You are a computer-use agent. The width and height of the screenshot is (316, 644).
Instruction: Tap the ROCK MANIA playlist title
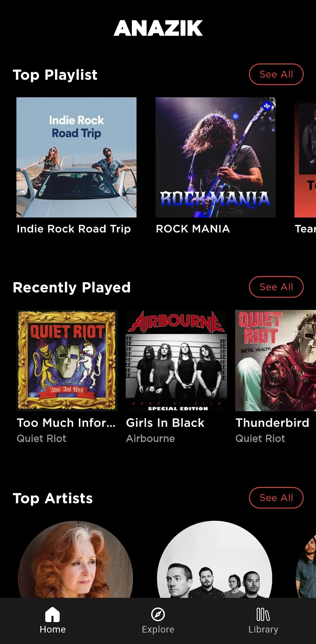(193, 229)
